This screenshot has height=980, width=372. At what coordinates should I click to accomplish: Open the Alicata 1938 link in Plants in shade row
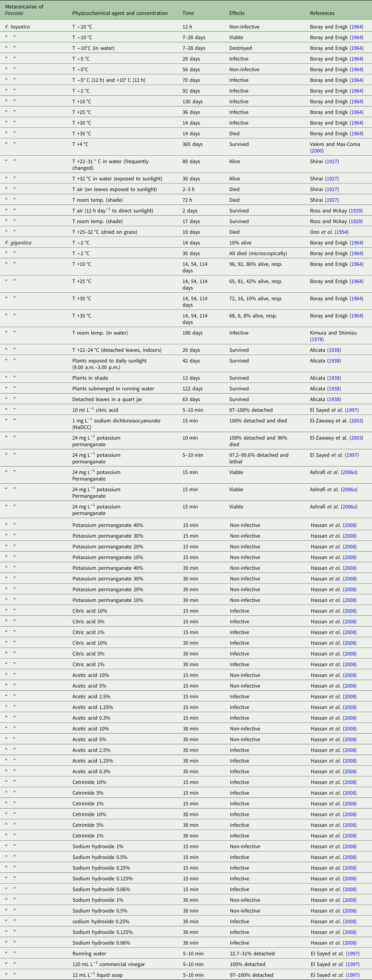334,378
